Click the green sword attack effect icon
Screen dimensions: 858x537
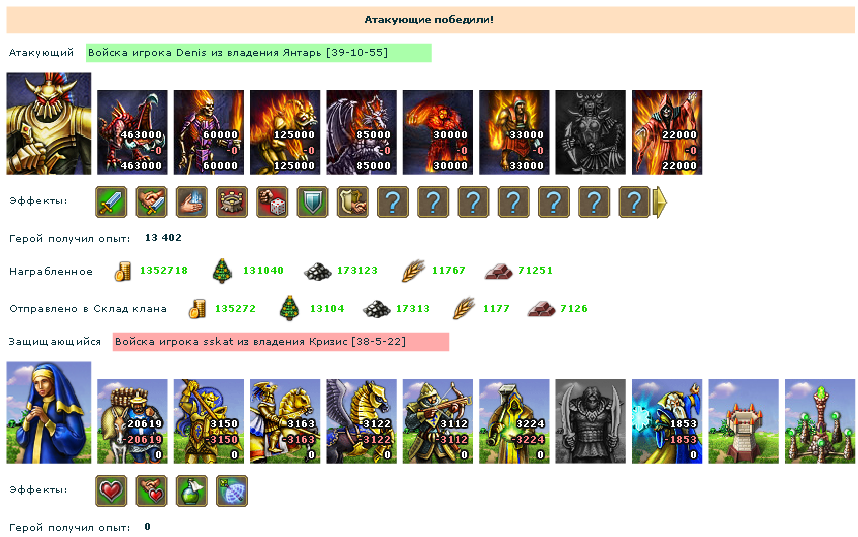point(111,202)
